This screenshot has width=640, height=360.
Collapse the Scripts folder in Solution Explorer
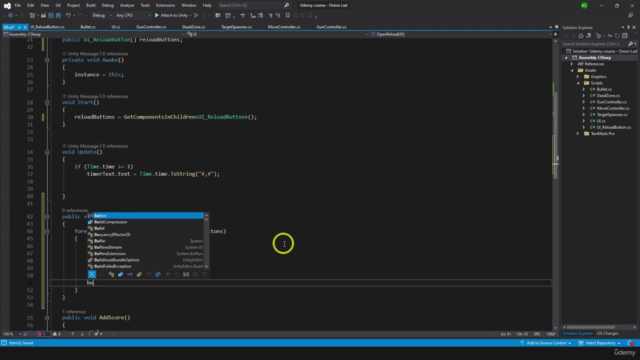point(578,83)
